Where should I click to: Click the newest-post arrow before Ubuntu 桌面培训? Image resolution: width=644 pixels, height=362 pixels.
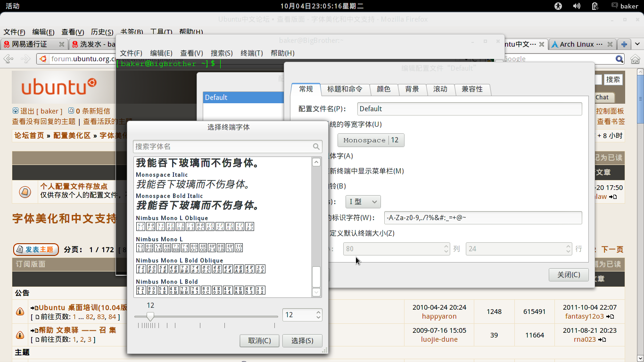(34, 308)
